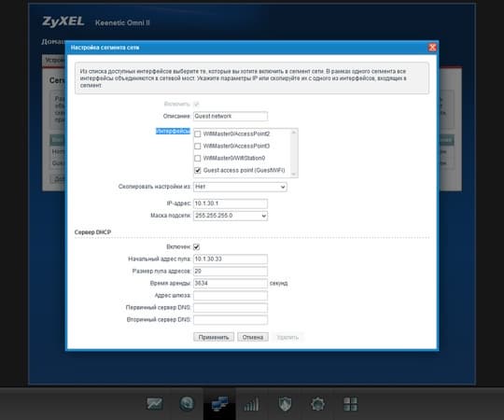This screenshot has height=420, width=504.
Task: Click the Сервер DHCP section heading
Action: pyautogui.click(x=93, y=232)
